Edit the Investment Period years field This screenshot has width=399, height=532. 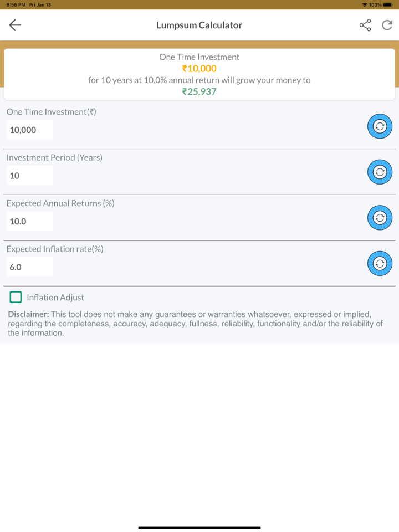pyautogui.click(x=30, y=176)
